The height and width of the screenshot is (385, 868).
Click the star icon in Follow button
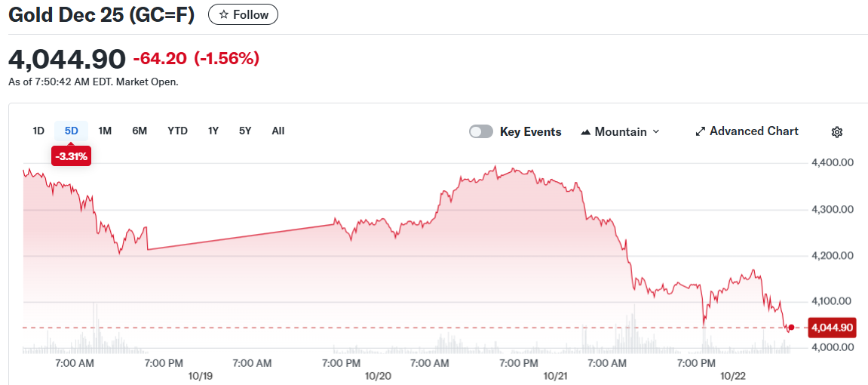pyautogui.click(x=223, y=15)
